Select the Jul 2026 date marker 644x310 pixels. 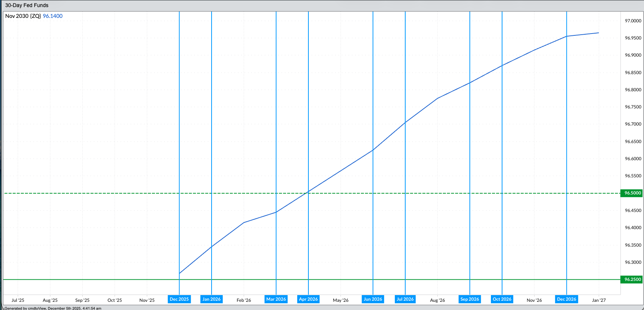[x=405, y=299]
